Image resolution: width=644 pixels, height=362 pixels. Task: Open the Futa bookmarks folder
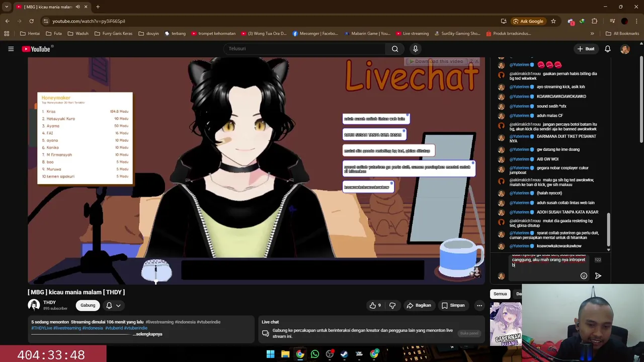click(54, 34)
